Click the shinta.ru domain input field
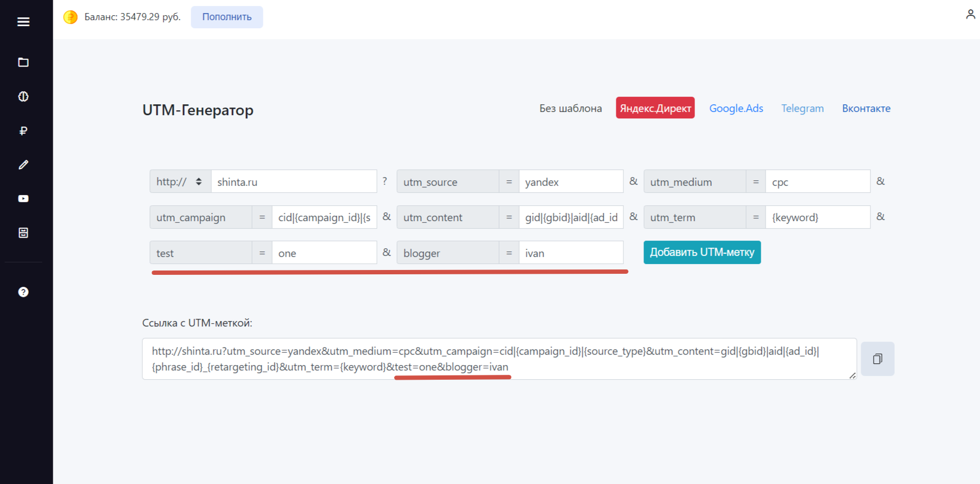The image size is (980, 484). pos(294,181)
